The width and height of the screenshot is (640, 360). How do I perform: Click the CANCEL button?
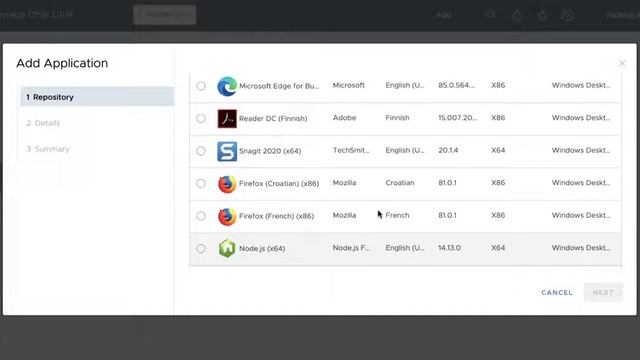coord(557,292)
